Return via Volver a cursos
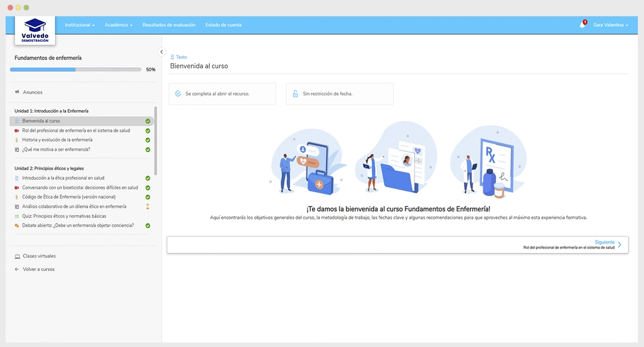Screen dimensions: 644x347 coord(39,269)
